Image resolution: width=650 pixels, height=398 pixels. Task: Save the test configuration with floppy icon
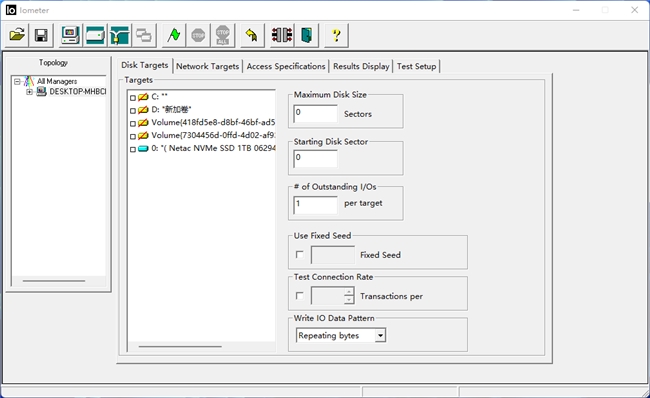pos(41,35)
